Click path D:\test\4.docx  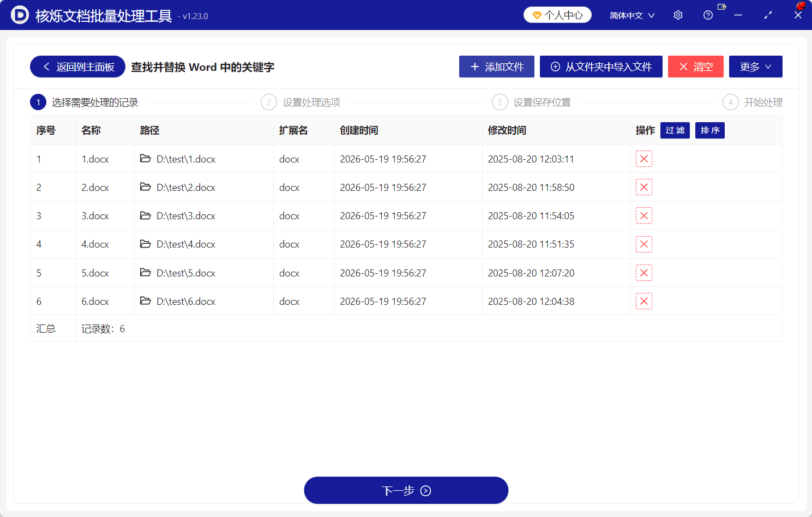pos(186,244)
